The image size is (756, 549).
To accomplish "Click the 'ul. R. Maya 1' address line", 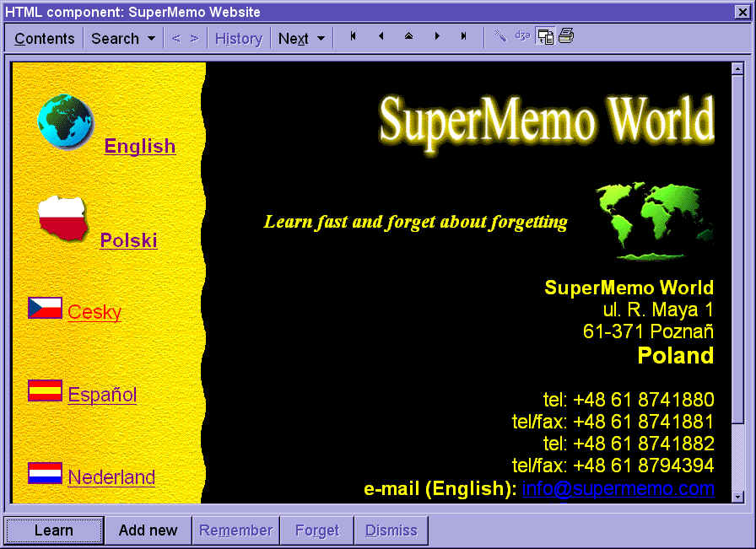I will pyautogui.click(x=658, y=309).
